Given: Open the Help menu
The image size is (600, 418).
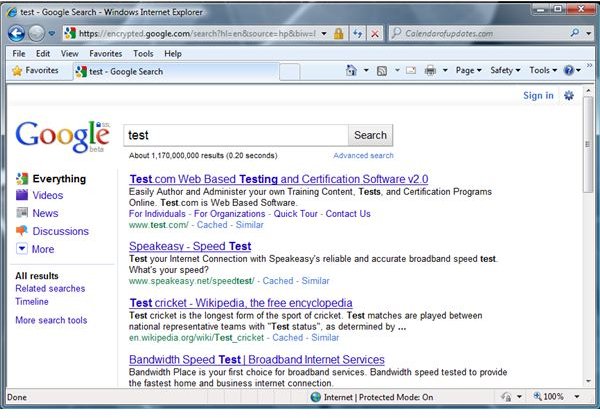Looking at the screenshot, I should (173, 54).
